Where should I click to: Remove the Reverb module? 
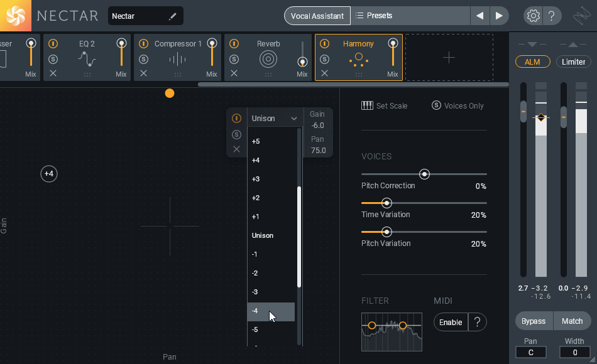click(234, 73)
